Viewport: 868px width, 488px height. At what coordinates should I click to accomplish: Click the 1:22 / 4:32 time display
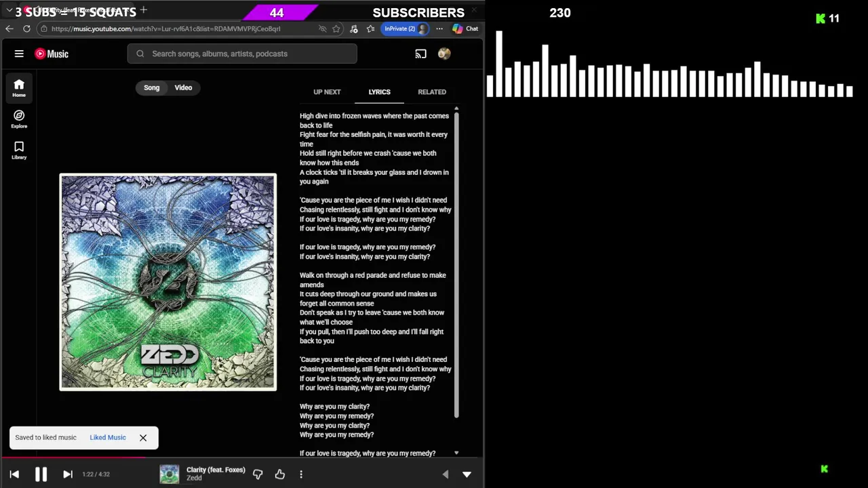coord(96,474)
